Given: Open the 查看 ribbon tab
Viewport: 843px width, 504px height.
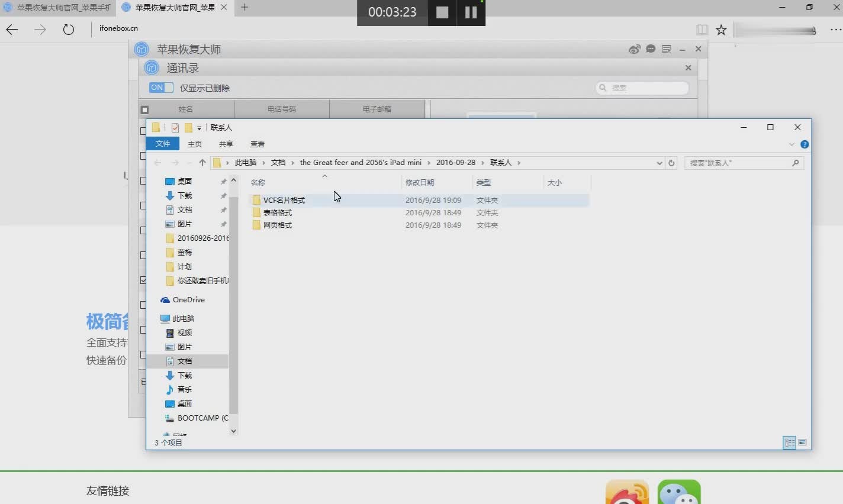Looking at the screenshot, I should coord(258,144).
